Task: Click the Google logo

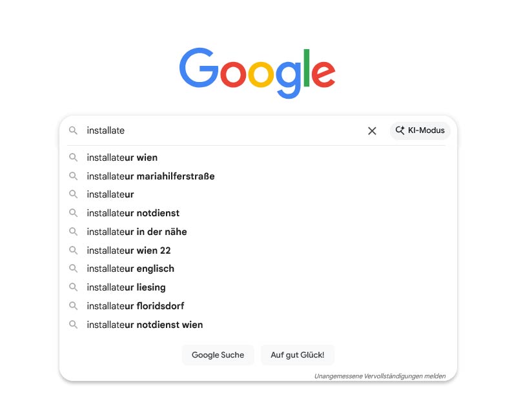Action: (x=258, y=72)
